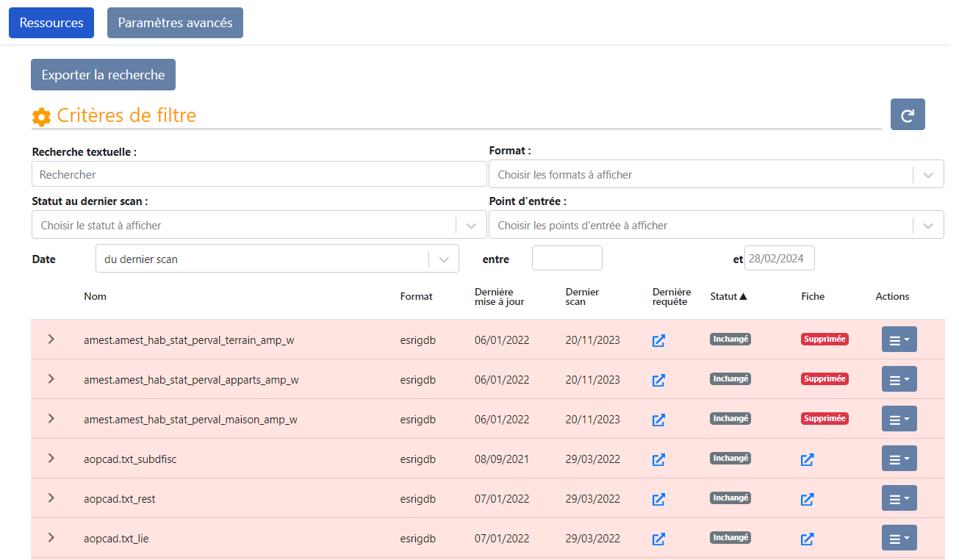Switch to the Paramètres avancés tab
Image resolution: width=959 pixels, height=560 pixels.
coord(175,23)
